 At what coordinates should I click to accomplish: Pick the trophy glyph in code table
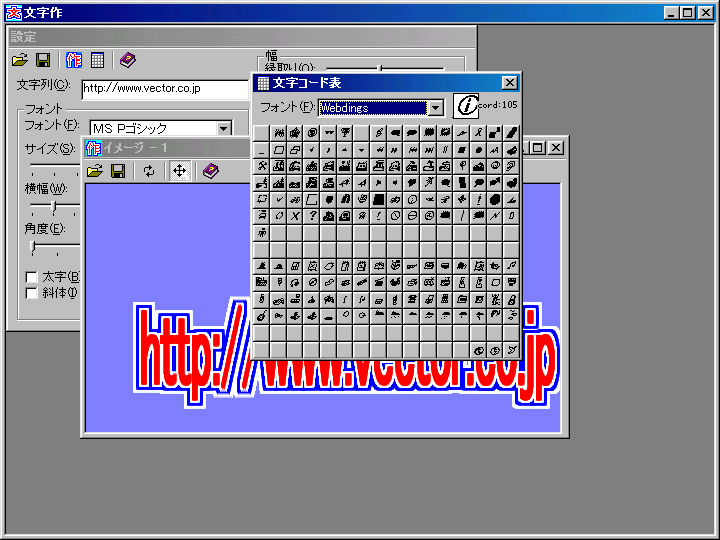click(x=345, y=133)
